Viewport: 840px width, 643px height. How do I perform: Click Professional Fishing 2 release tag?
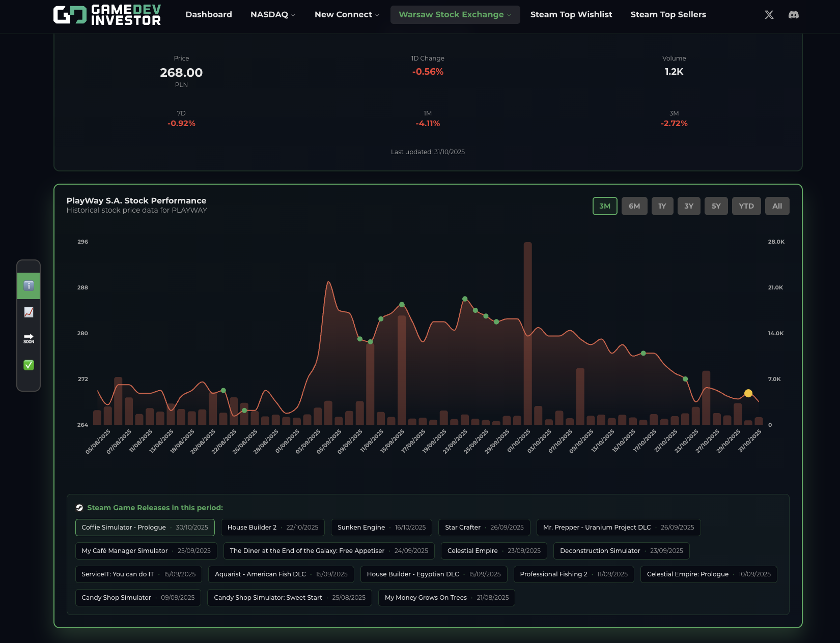574,574
